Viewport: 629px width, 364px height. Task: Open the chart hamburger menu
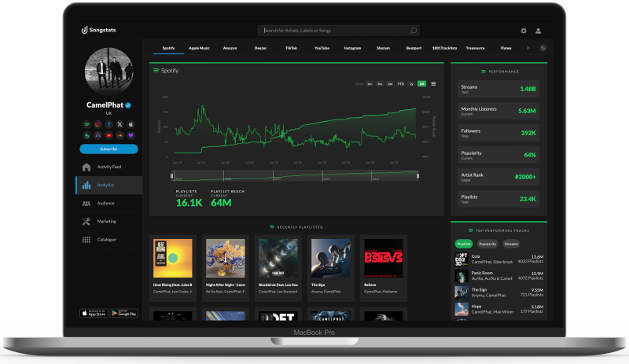pyautogui.click(x=433, y=84)
